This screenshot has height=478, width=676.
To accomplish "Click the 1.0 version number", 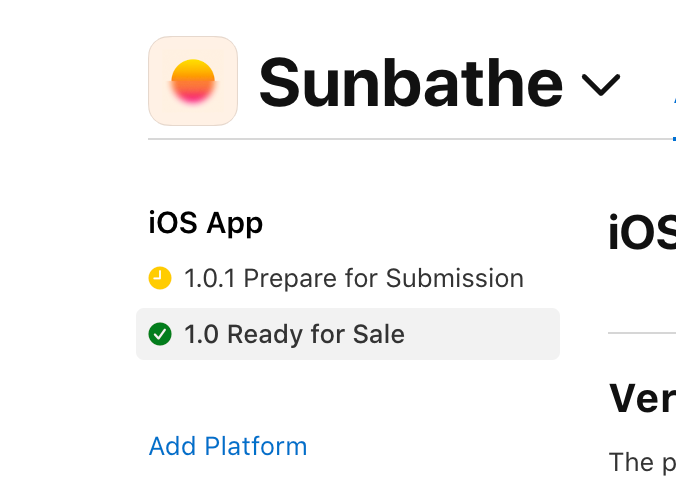I will tap(202, 334).
